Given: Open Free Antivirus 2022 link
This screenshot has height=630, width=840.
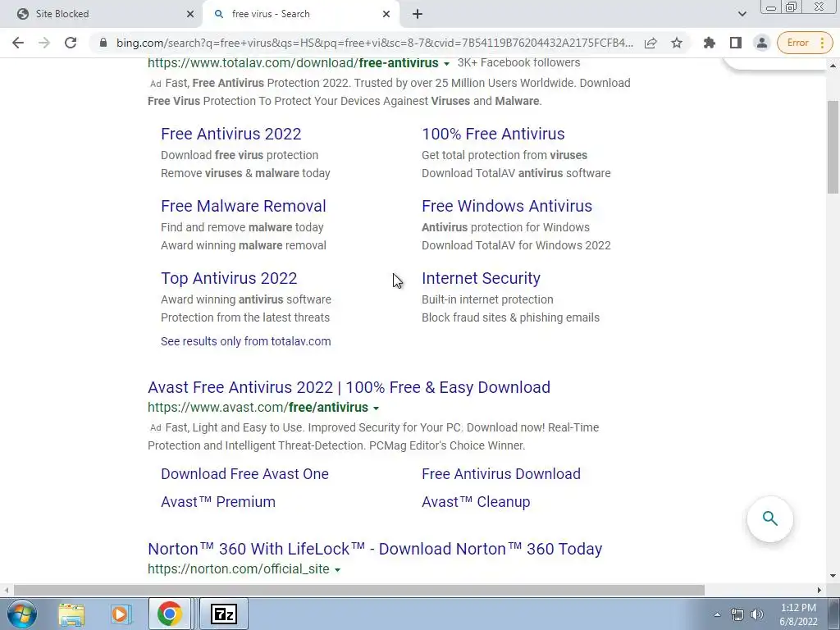Looking at the screenshot, I should [231, 134].
